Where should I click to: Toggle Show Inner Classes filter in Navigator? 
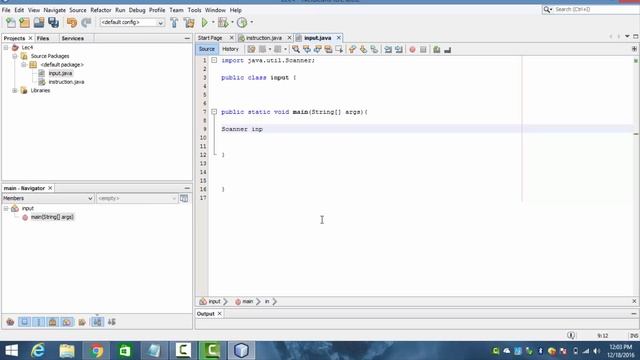67,322
